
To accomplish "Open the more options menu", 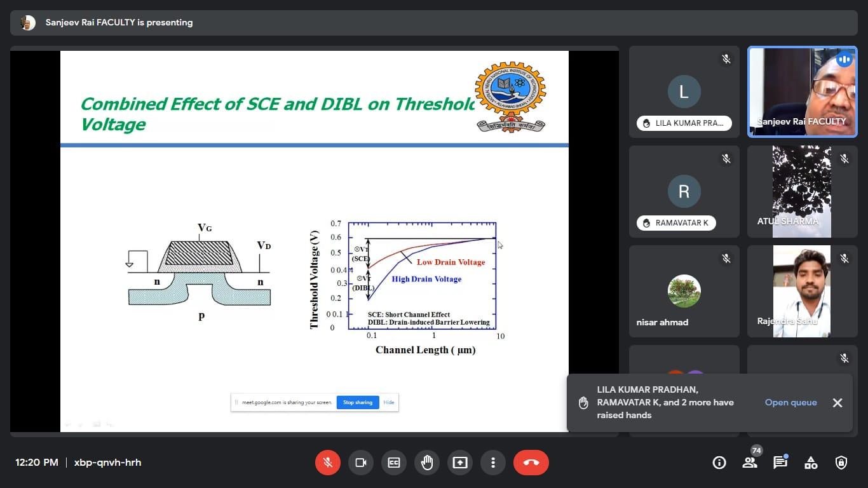I will tap(493, 463).
